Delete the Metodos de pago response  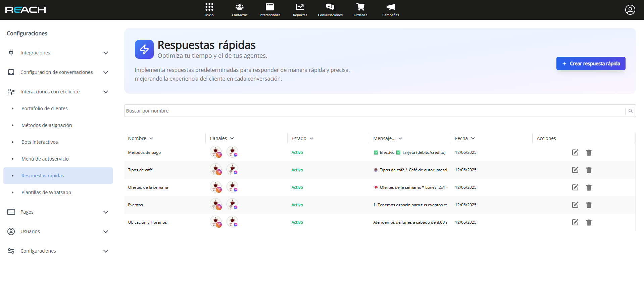[x=589, y=153]
